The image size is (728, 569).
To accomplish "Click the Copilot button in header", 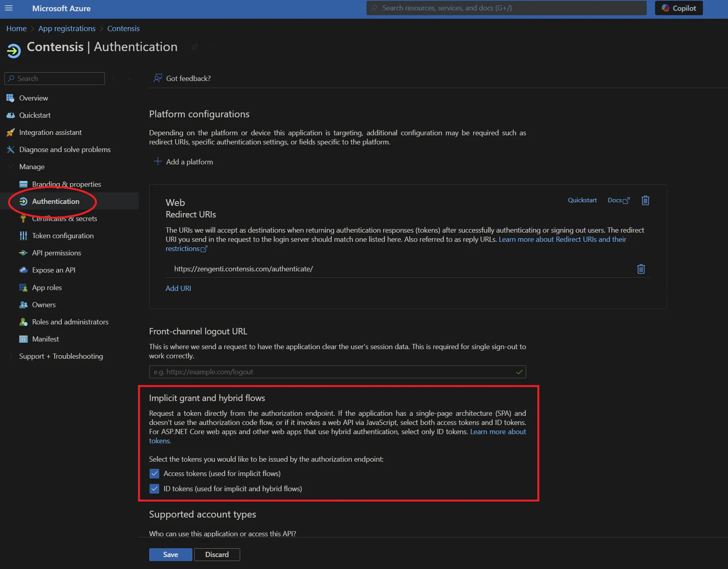I will pos(679,8).
